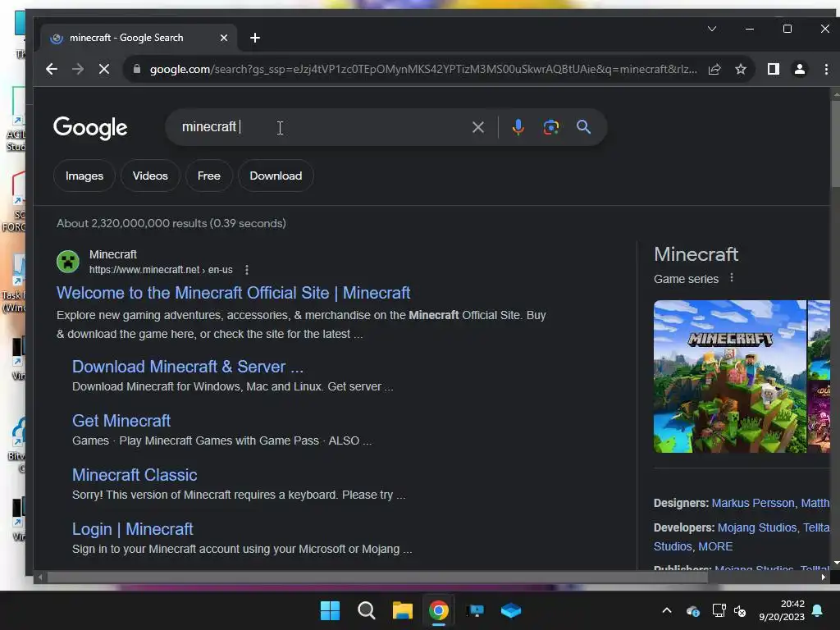This screenshot has height=630, width=840.
Task: Open the share page icon in the address bar
Action: pos(714,69)
